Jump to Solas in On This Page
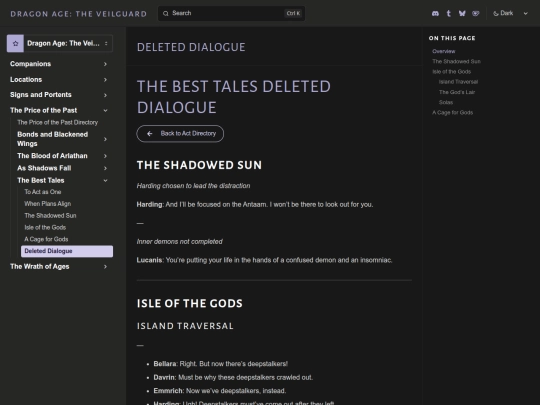 tap(446, 102)
